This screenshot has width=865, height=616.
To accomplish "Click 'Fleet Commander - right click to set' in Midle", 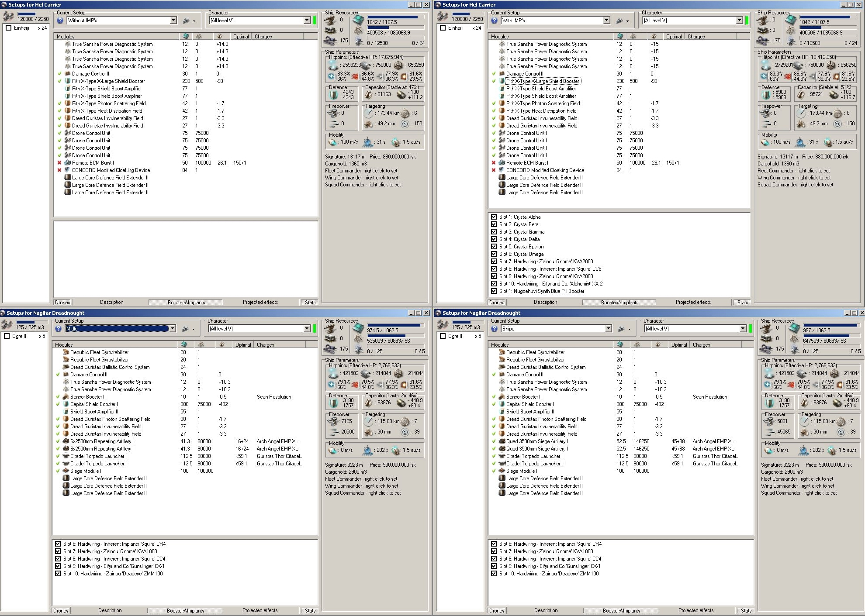I will [361, 479].
